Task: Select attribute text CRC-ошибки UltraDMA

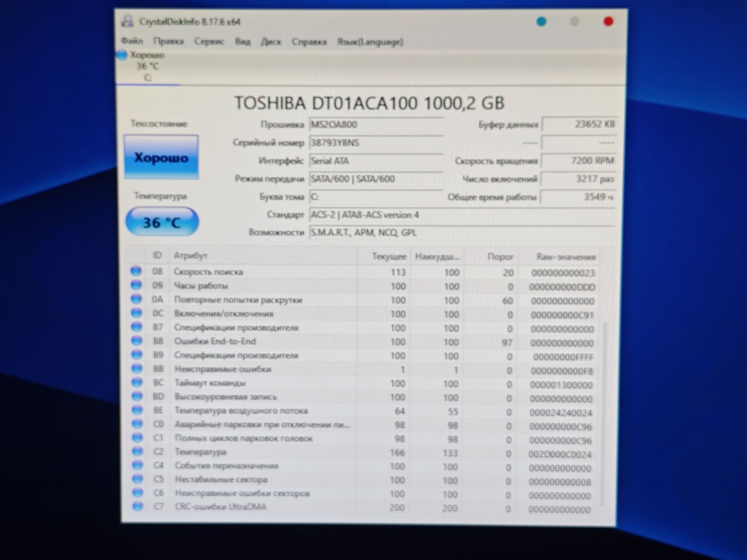Action: 221,507
